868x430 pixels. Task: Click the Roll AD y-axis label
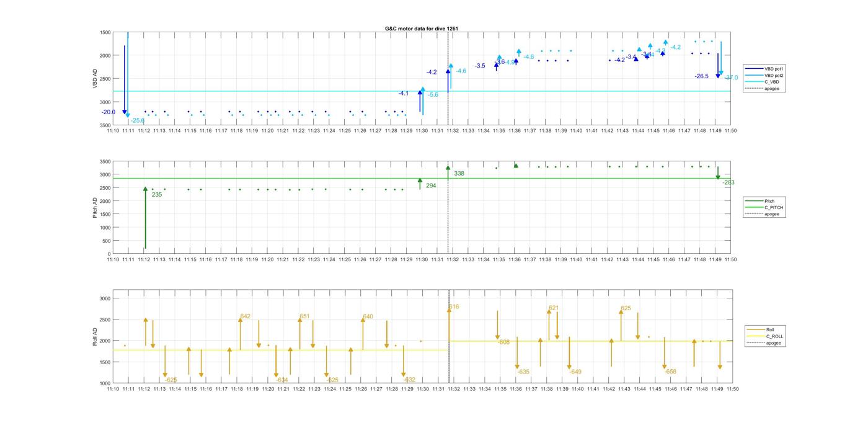click(x=95, y=336)
